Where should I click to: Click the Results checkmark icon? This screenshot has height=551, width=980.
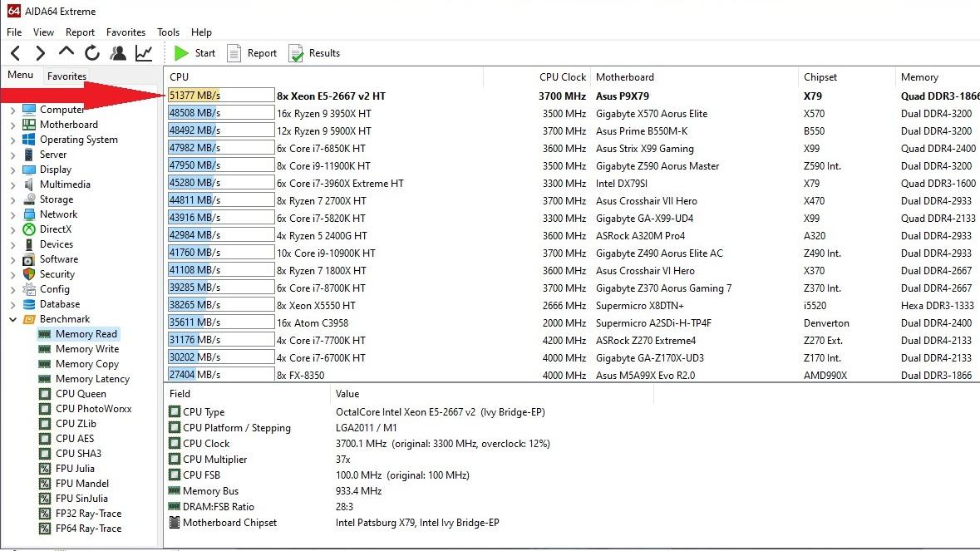[x=296, y=53]
